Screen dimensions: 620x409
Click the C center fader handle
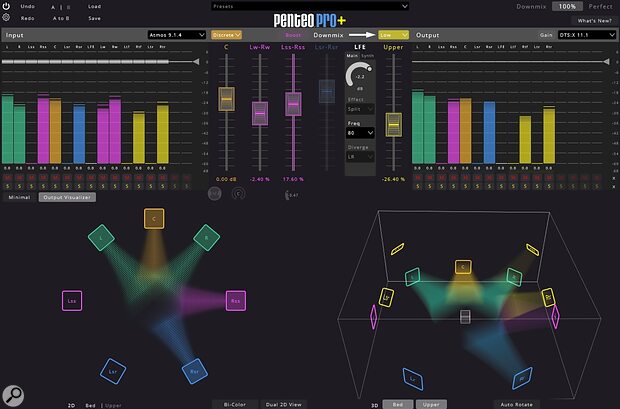(x=227, y=99)
